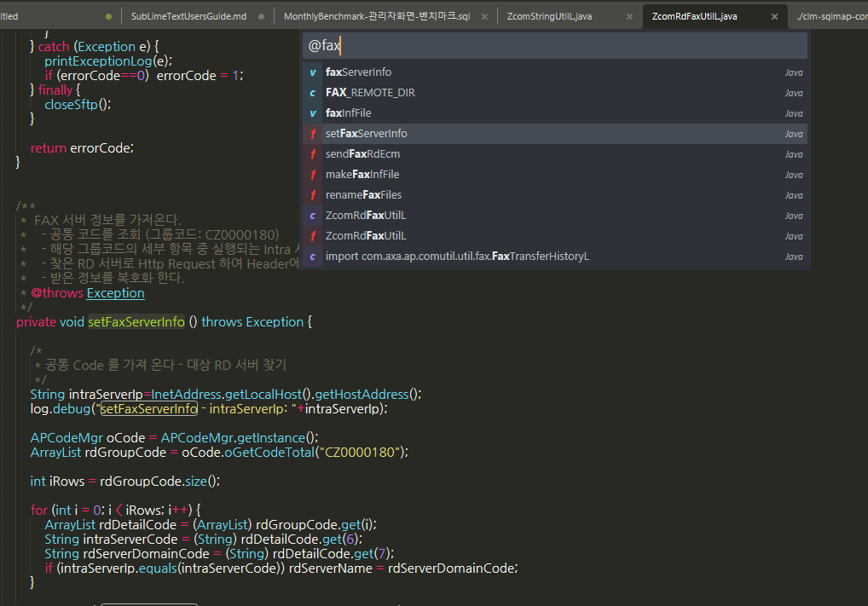Click setFaxServerInfo inside the log.debug string
The width and height of the screenshot is (868, 606).
pyautogui.click(x=149, y=409)
